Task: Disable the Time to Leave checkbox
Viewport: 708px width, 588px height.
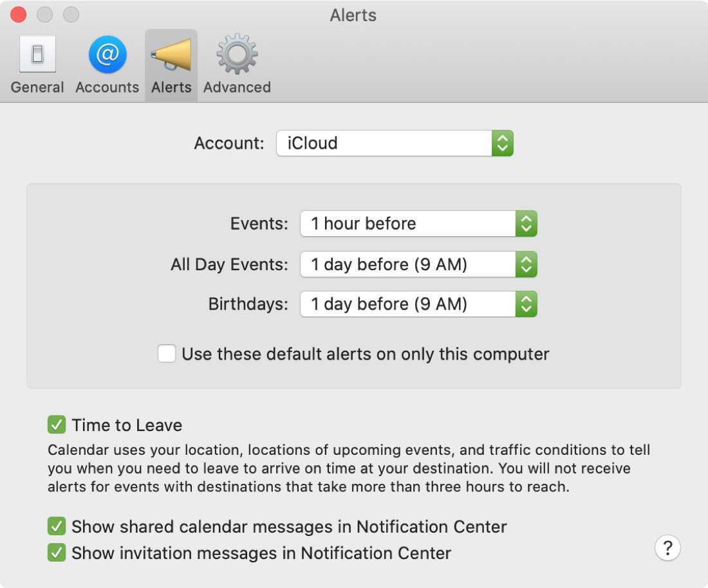Action: click(x=57, y=425)
